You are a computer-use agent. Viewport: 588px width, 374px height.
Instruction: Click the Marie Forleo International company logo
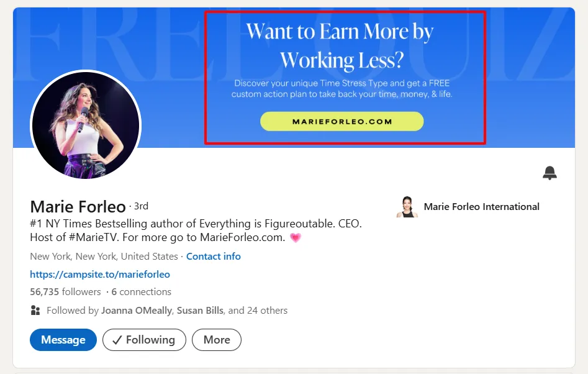point(405,207)
